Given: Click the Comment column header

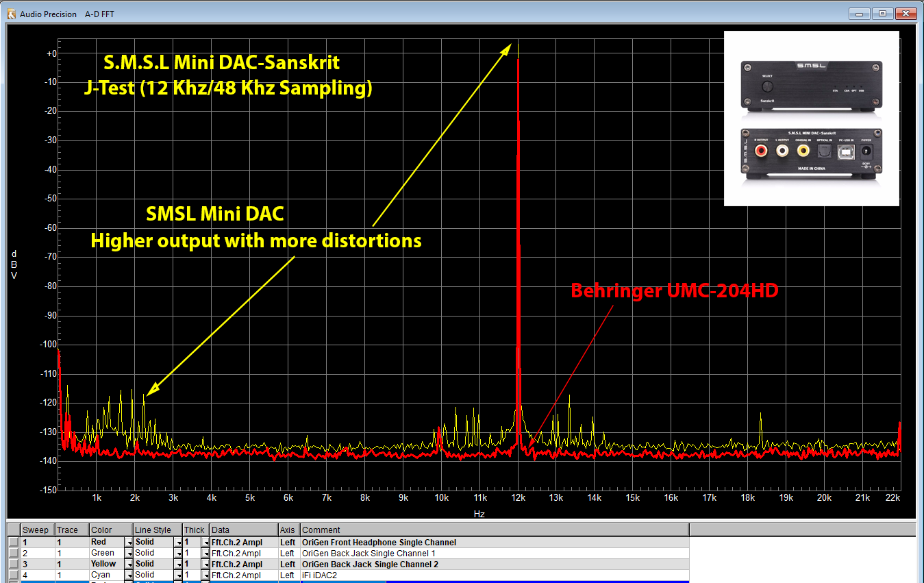Looking at the screenshot, I should coord(494,530).
